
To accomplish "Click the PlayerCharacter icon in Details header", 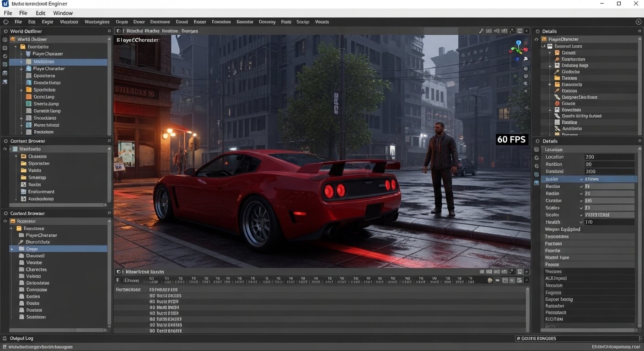I will (x=544, y=39).
